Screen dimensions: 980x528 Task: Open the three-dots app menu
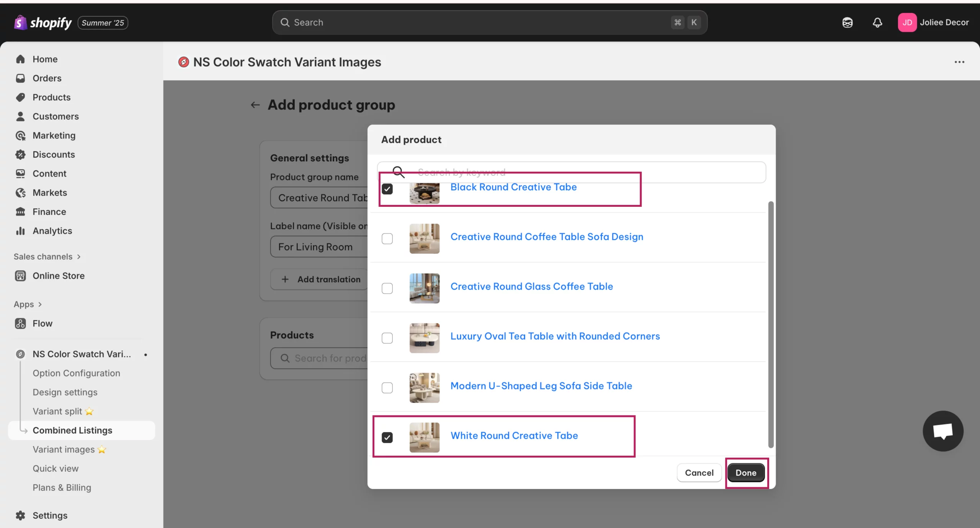[959, 62]
